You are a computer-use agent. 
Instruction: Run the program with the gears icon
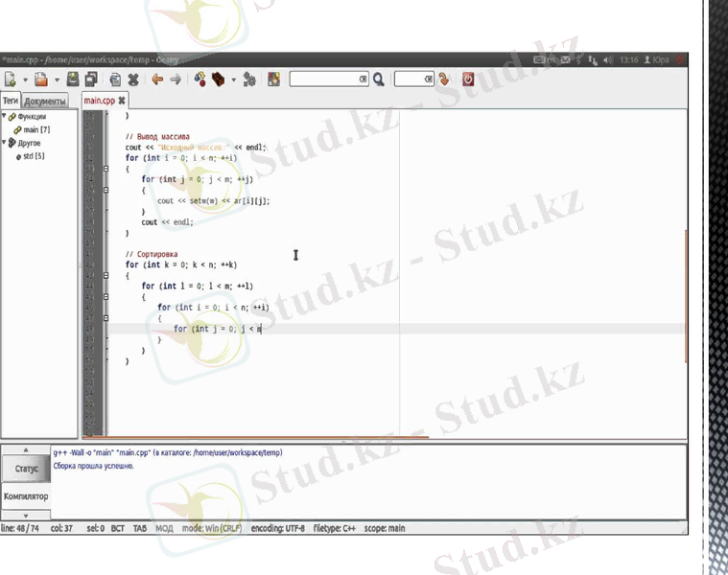point(249,80)
